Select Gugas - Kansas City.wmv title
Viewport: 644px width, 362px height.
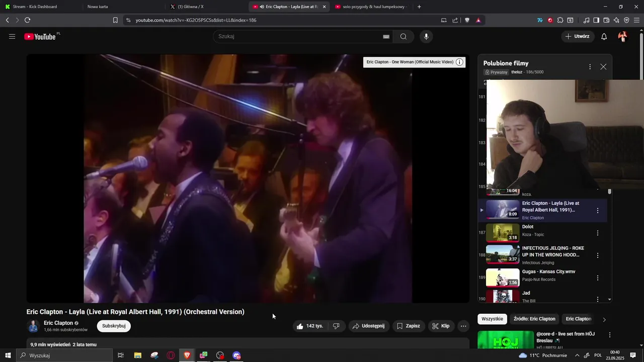pos(548,271)
